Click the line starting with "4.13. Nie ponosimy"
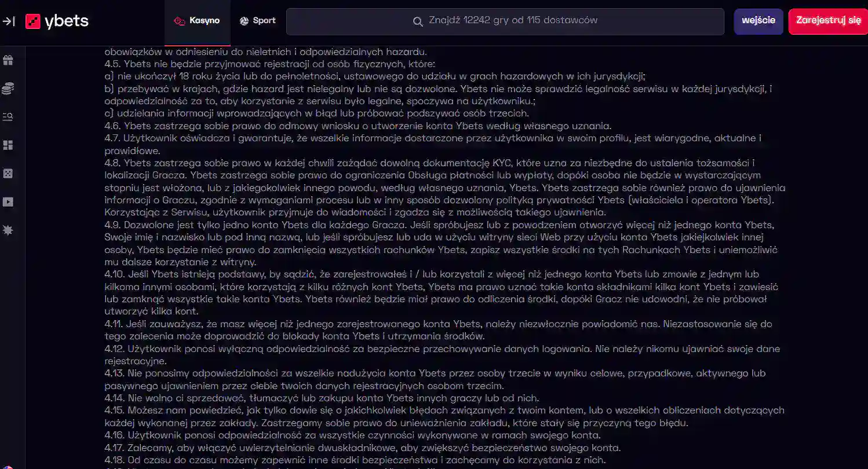This screenshot has width=868, height=469. pos(435,373)
